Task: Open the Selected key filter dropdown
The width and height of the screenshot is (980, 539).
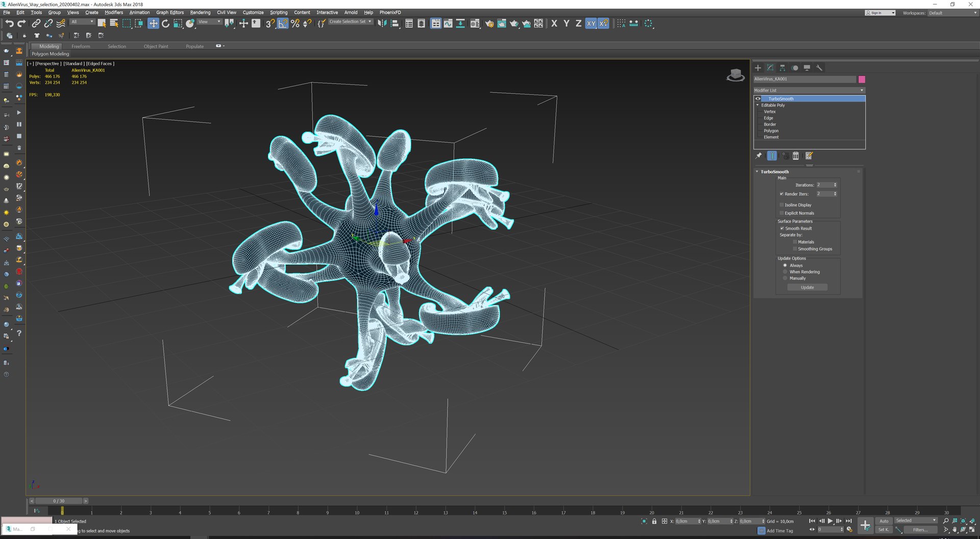Action: (916, 521)
